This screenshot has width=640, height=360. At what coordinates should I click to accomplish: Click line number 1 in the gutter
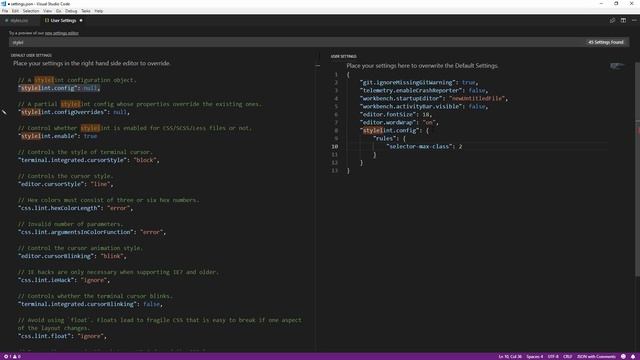coord(336,75)
